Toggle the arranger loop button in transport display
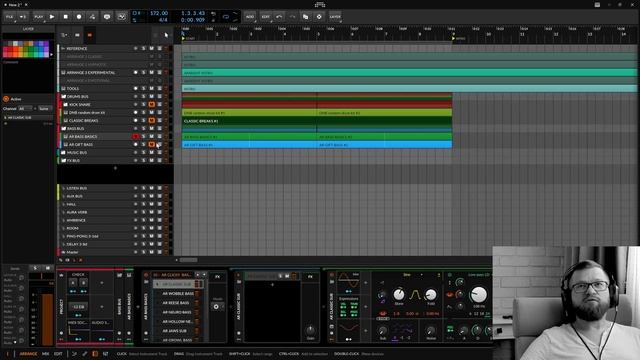This screenshot has width=640, height=360. coord(226,17)
